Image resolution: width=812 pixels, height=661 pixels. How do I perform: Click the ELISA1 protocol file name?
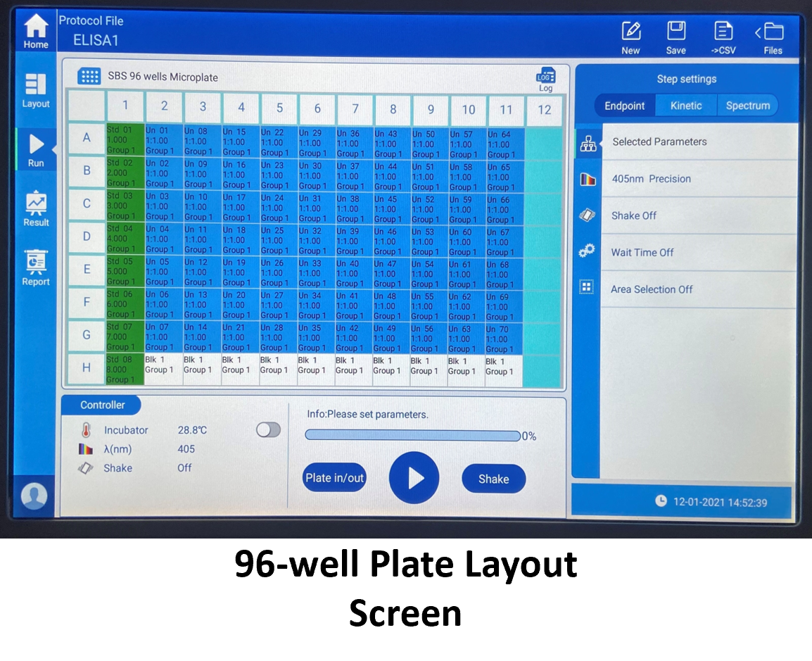point(96,40)
